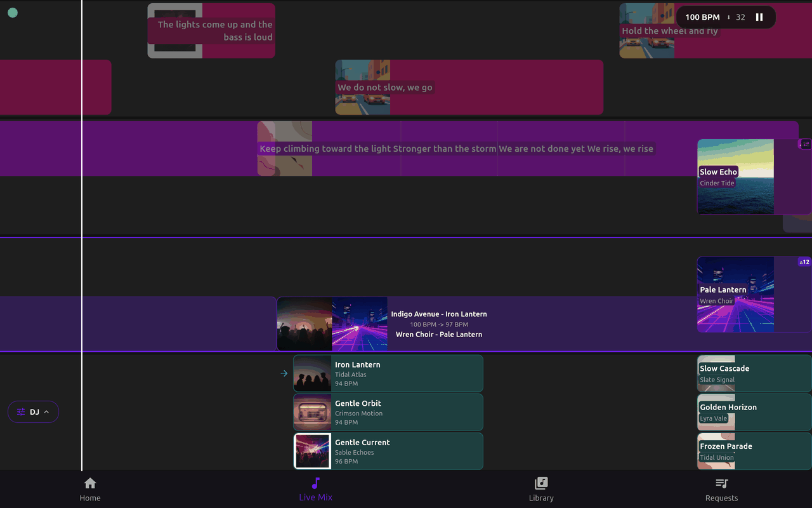Select the Frozen Parade track card

[x=754, y=451]
